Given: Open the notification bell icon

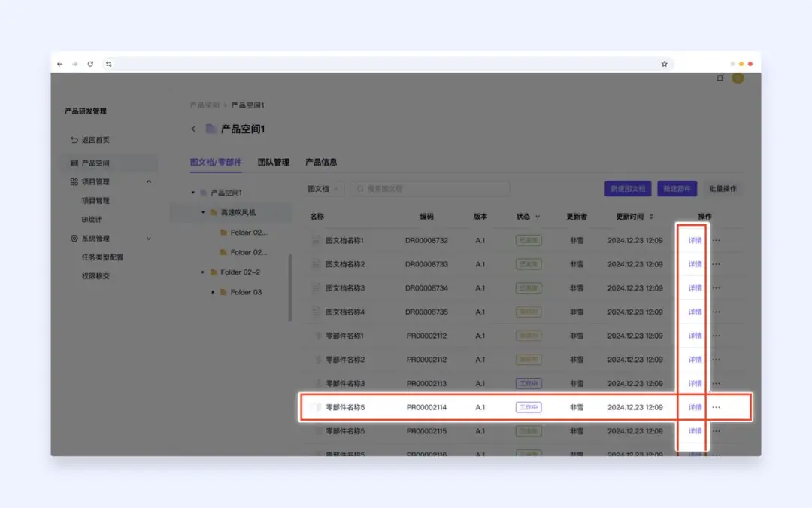Looking at the screenshot, I should 719,78.
